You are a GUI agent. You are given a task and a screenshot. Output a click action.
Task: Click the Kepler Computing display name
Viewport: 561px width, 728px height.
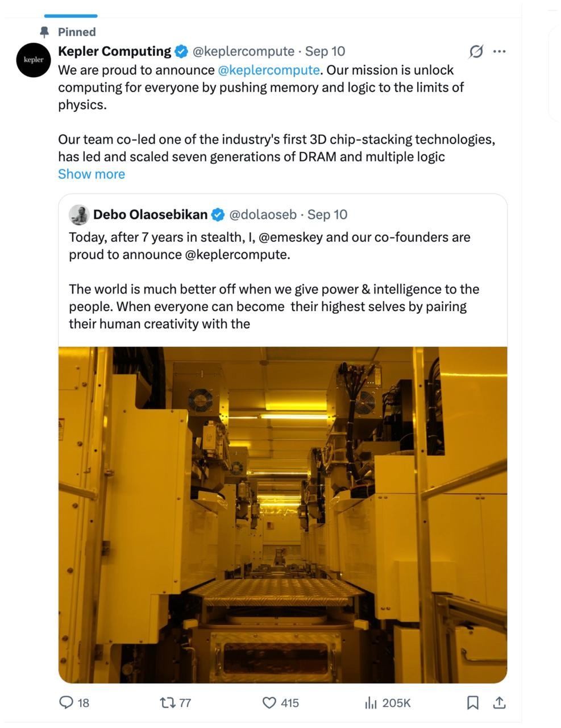tap(114, 51)
